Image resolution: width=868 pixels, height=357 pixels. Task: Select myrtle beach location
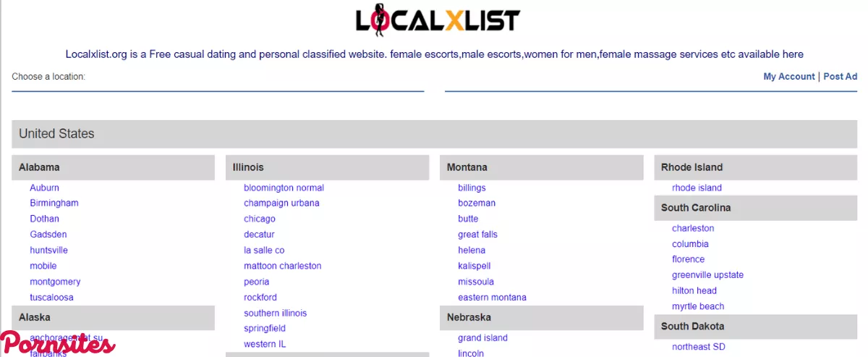click(x=698, y=306)
